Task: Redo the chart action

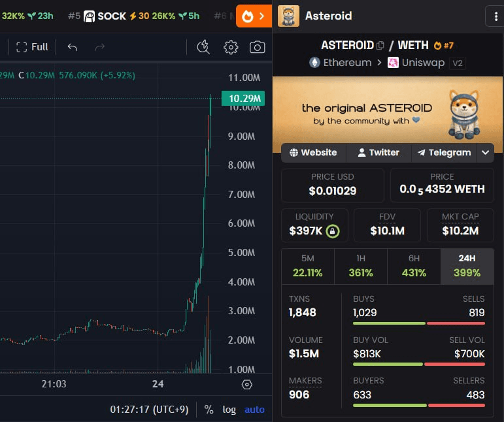Action: 99,47
